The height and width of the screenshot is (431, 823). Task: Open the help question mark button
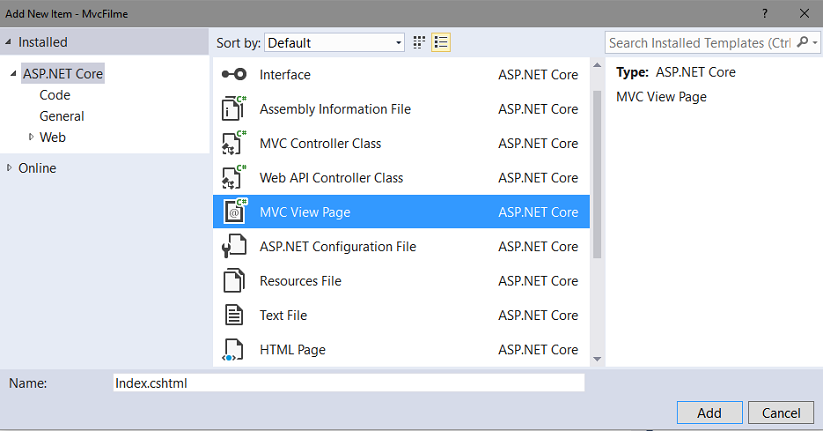click(x=765, y=14)
